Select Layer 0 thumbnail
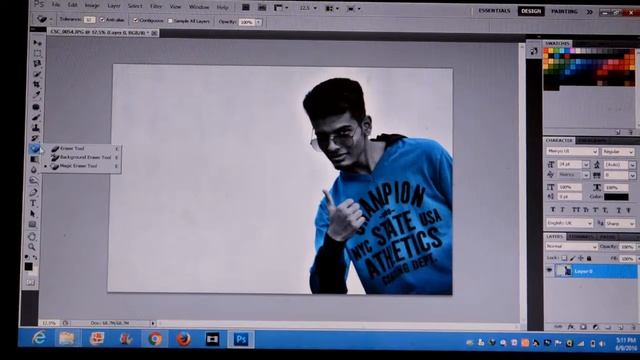 pos(565,271)
